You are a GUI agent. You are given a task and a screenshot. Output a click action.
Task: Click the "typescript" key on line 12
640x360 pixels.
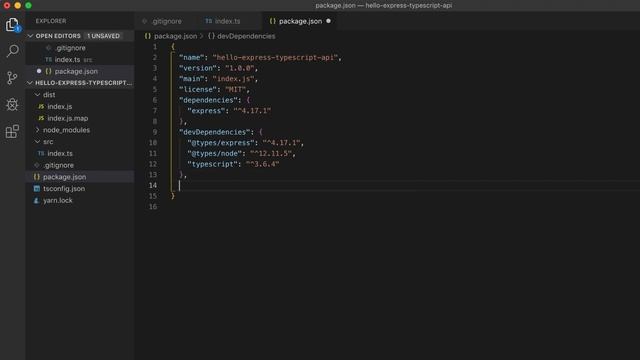213,164
